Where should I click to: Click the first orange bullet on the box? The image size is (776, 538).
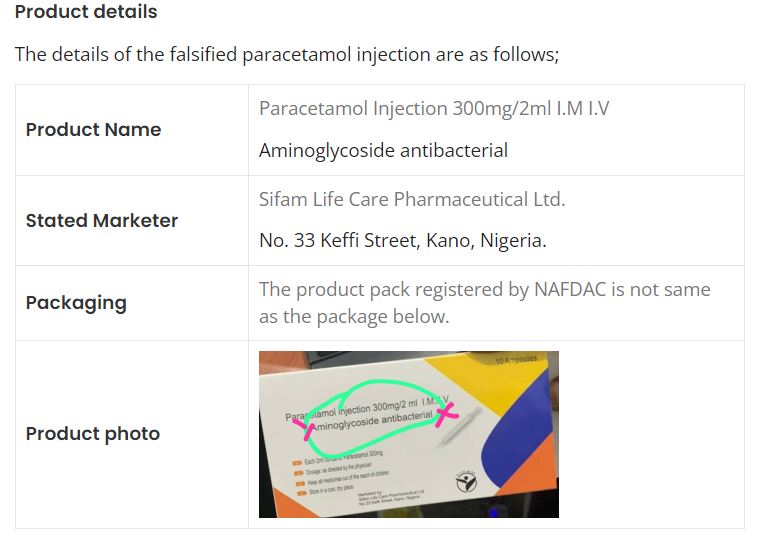[x=296, y=461]
